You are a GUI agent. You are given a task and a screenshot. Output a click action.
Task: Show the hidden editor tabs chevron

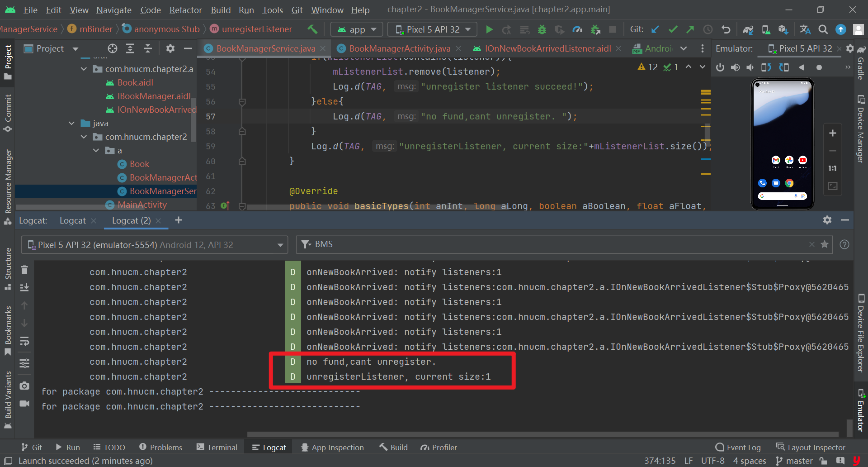pos(684,48)
